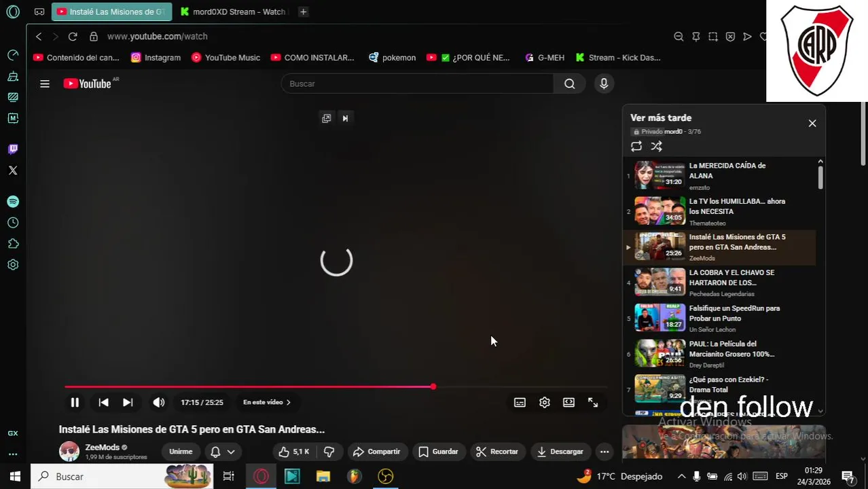Click the paper-plane send icon in toolbar
868x489 pixels.
747,37
